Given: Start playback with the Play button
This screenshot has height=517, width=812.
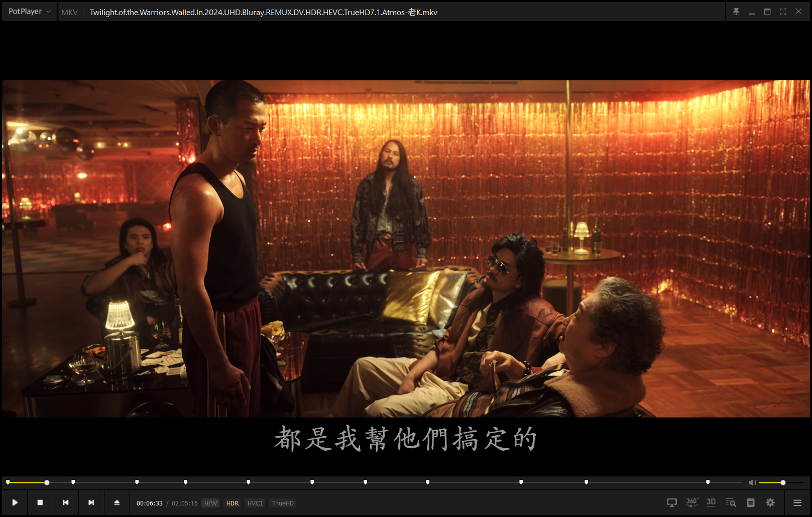Looking at the screenshot, I should pos(15,502).
